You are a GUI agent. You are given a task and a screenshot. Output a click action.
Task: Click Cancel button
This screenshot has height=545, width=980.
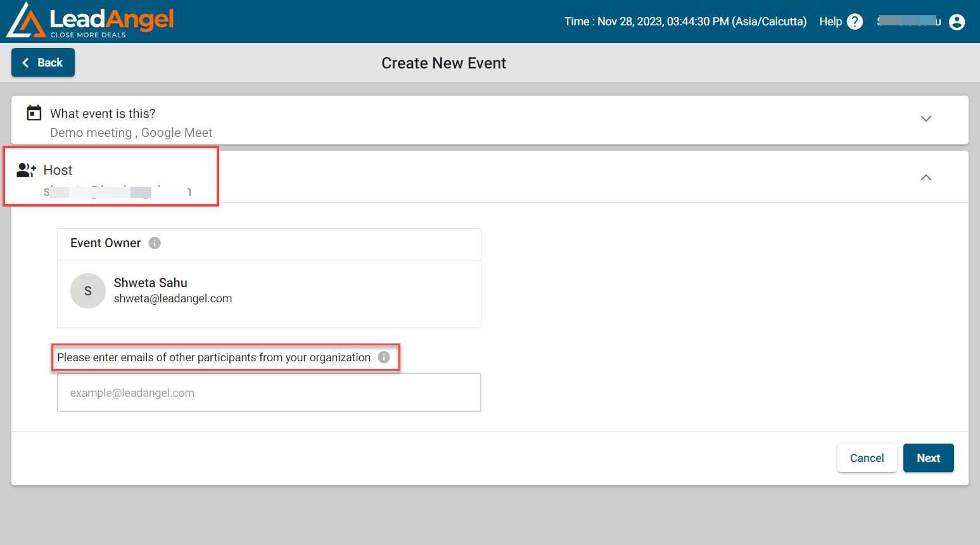point(867,458)
